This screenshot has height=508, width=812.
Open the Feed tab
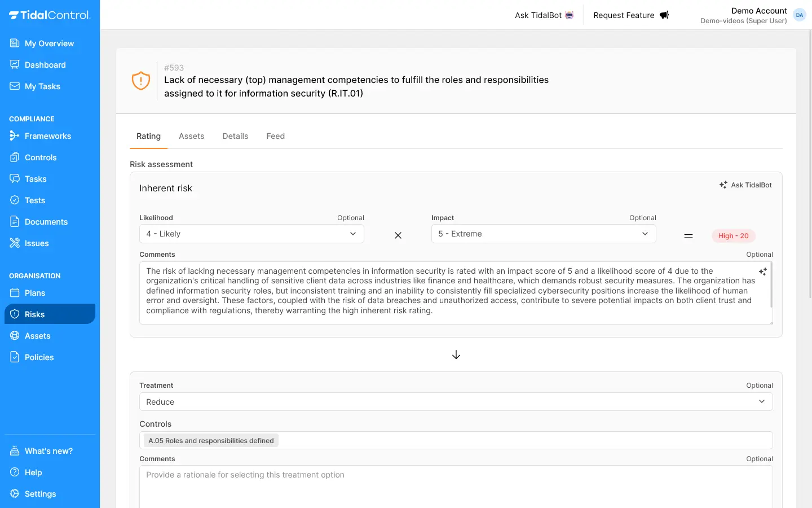coord(275,136)
